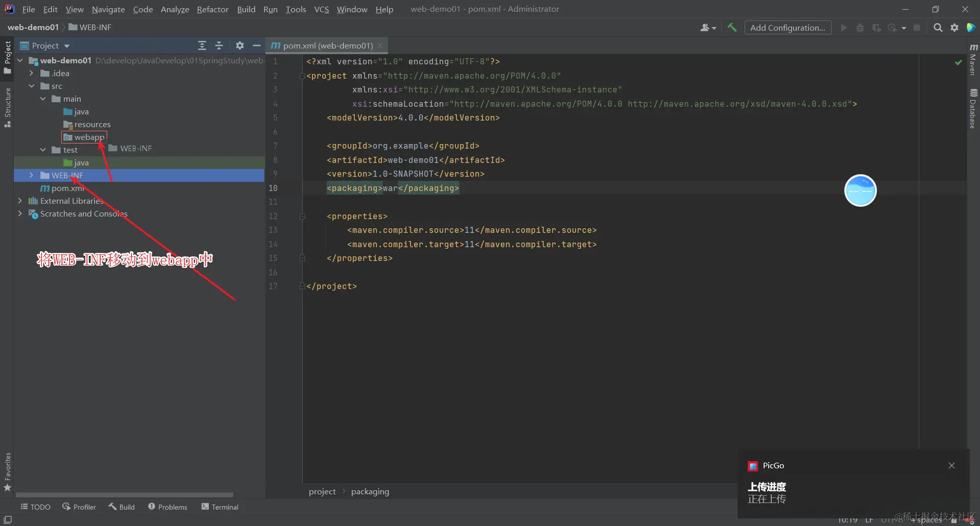This screenshot has width=980, height=526.
Task: Click the project breadcrumb below the editor
Action: [x=322, y=491]
